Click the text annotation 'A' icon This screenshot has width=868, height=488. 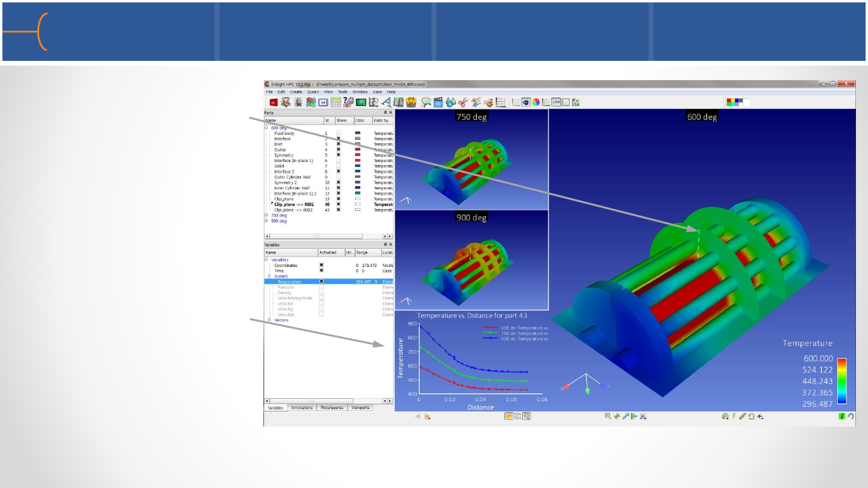[x=386, y=102]
